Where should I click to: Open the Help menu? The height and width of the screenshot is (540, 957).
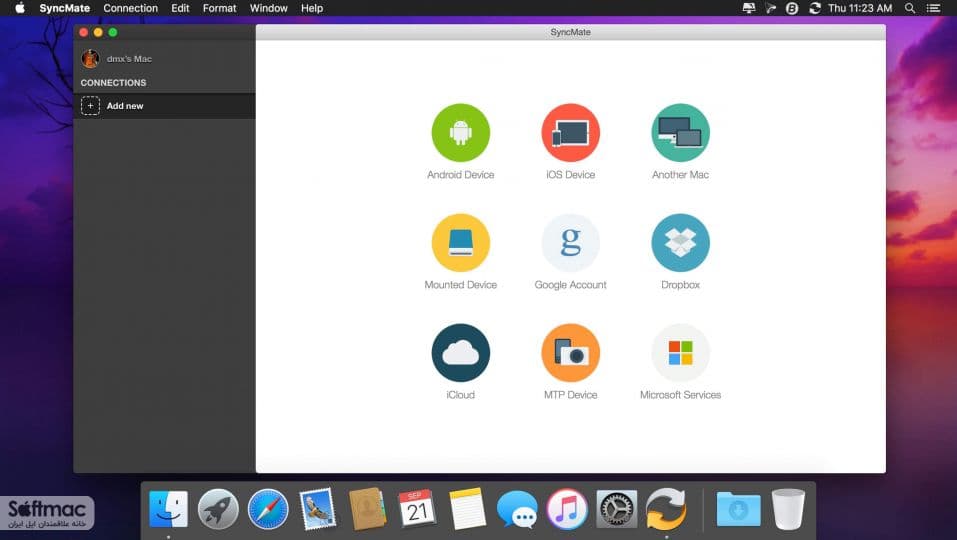(x=311, y=8)
